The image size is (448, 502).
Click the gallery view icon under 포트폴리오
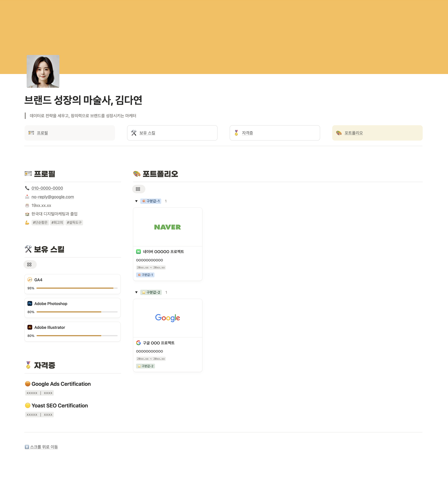(138, 189)
